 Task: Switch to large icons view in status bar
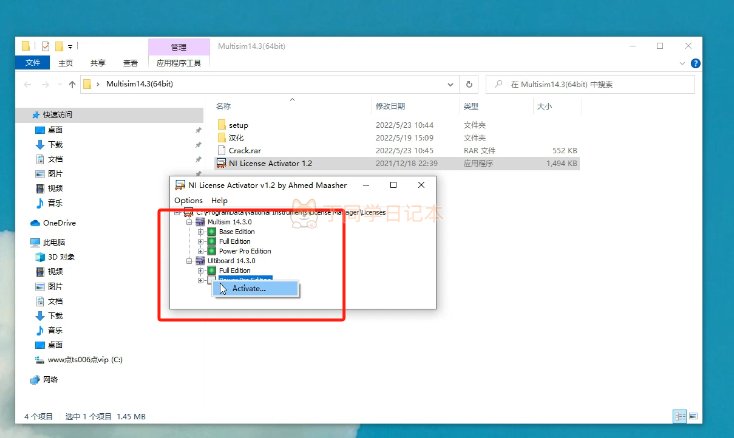click(x=693, y=416)
